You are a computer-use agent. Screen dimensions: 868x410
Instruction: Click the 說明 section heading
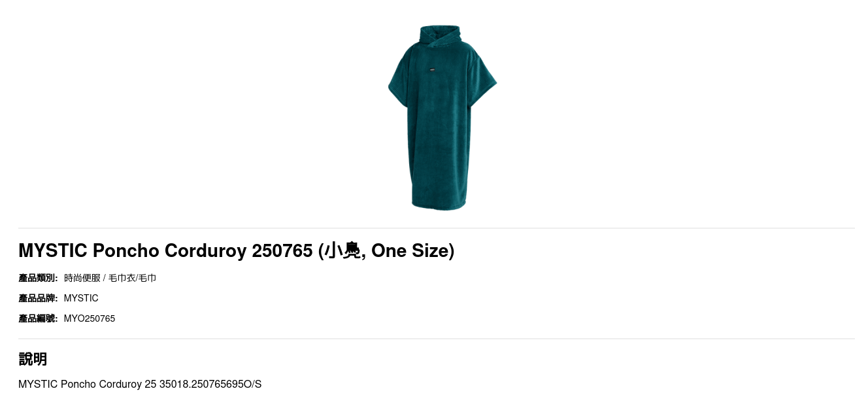point(33,359)
